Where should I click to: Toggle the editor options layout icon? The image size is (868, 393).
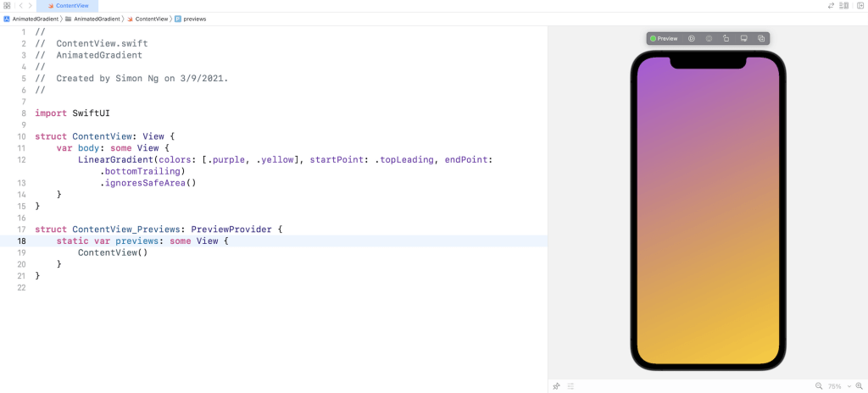click(845, 6)
